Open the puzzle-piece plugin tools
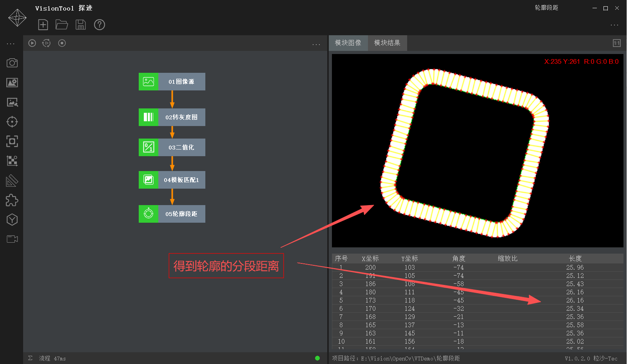This screenshot has height=364, width=627. click(x=12, y=200)
